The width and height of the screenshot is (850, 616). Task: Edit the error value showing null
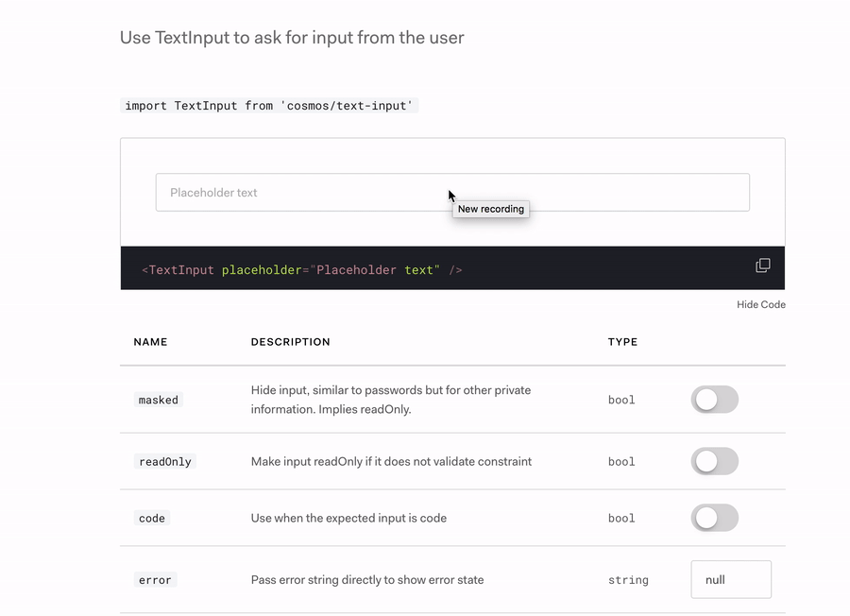730,579
